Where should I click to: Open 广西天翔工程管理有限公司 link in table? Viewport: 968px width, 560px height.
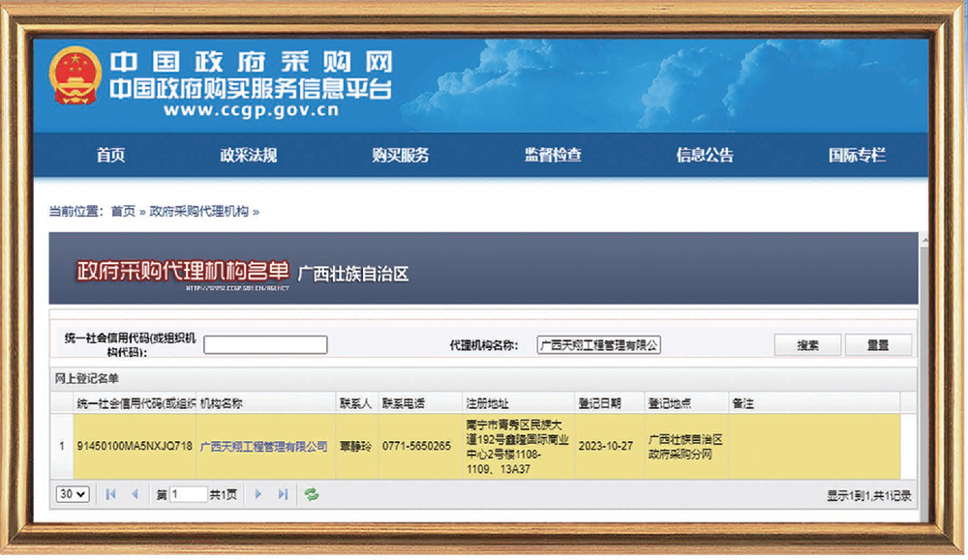point(263,447)
